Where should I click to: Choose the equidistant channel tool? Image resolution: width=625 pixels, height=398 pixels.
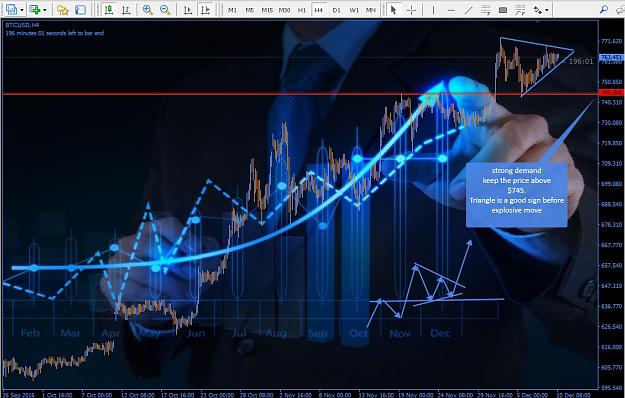485,10
